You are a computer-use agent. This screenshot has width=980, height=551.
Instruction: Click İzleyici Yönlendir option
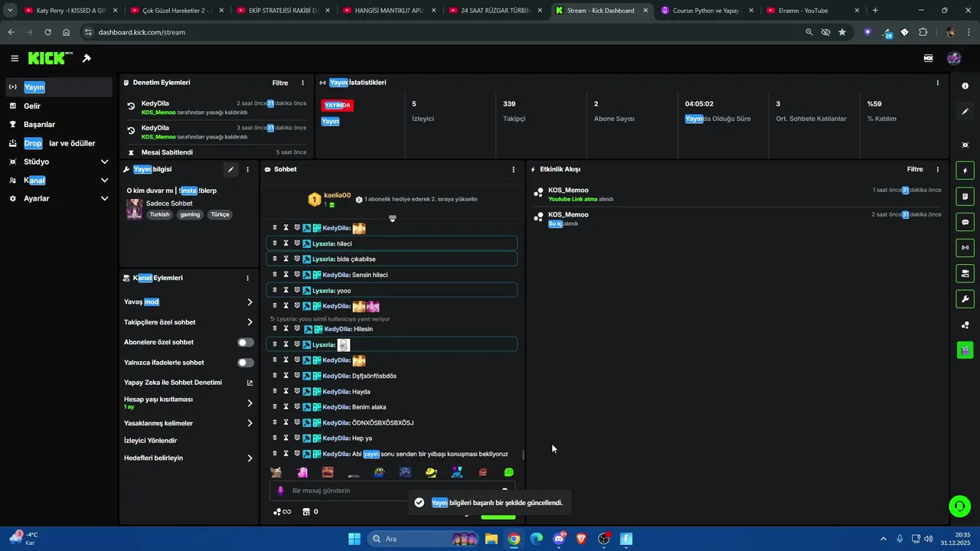(150, 441)
